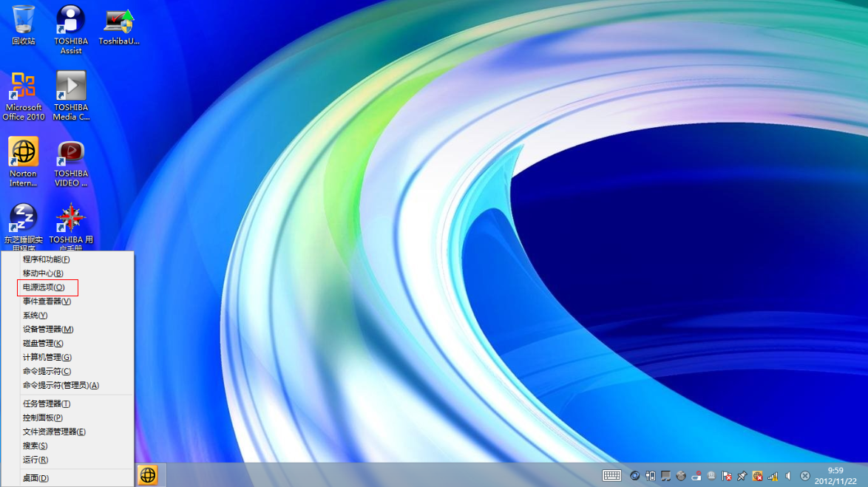The width and height of the screenshot is (868, 487).
Task: Open 命令提示符(C) from the menu
Action: 67,371
